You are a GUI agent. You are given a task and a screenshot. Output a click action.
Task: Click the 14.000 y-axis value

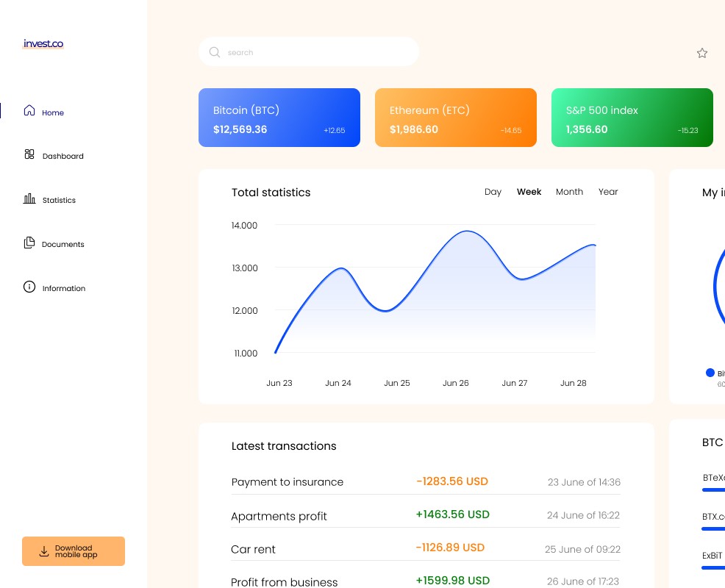244,226
